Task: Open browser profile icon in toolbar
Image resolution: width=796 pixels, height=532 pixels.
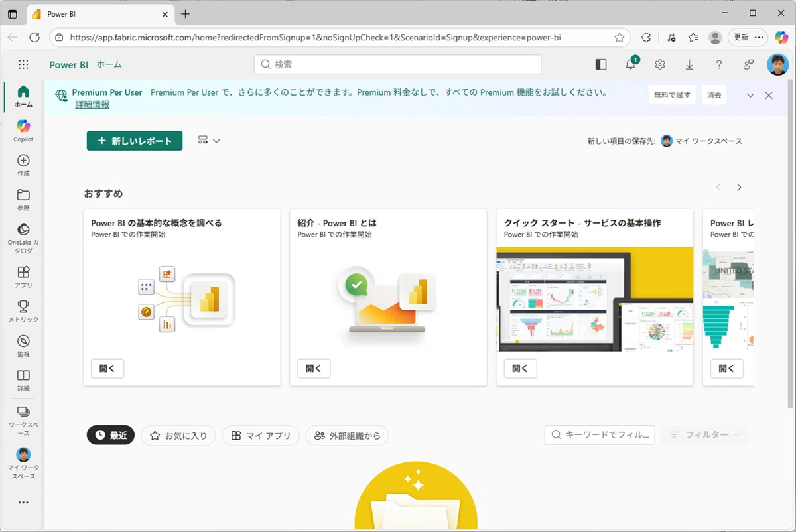Action: (x=715, y=38)
